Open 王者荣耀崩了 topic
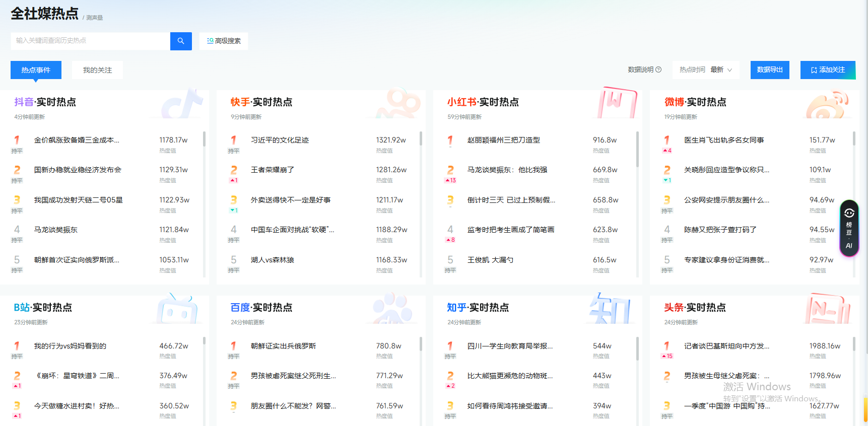868x426 pixels. coord(273,170)
